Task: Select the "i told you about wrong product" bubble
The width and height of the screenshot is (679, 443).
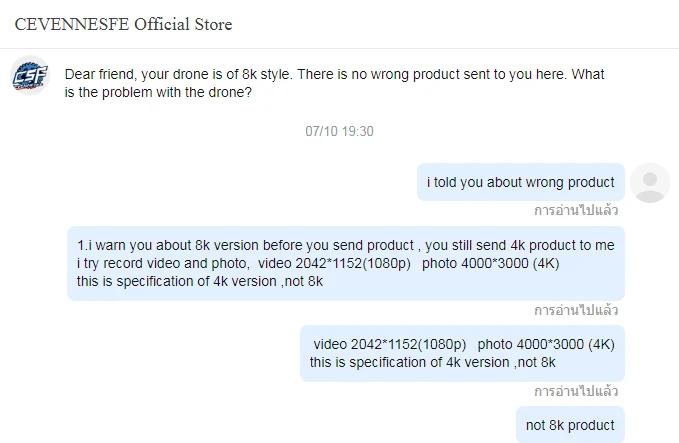Action: click(x=520, y=182)
